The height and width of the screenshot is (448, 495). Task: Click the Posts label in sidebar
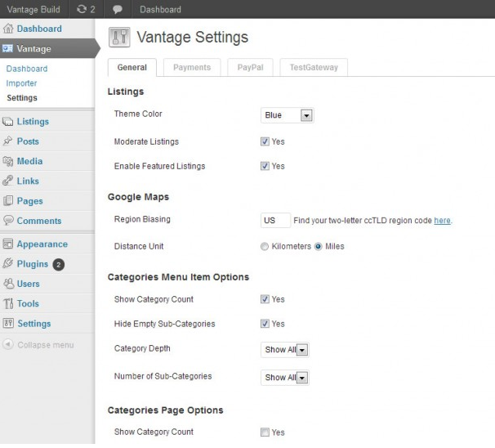pyautogui.click(x=28, y=141)
